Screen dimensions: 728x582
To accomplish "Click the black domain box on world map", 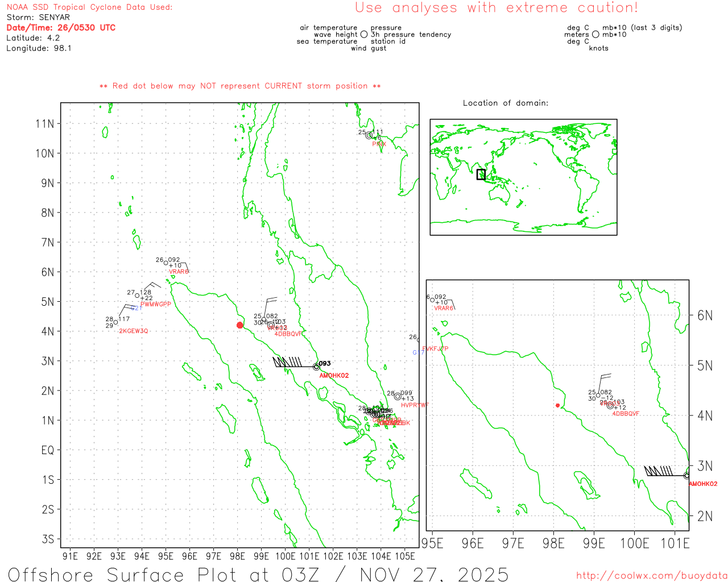I will 481,174.
